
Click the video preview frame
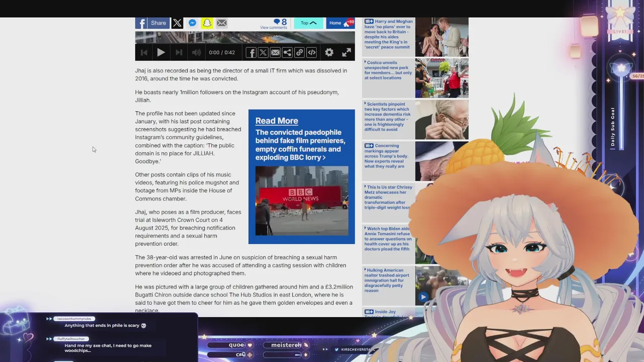(x=245, y=38)
